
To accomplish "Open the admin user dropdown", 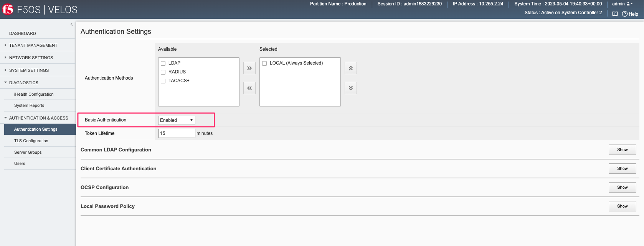I will pos(622,4).
